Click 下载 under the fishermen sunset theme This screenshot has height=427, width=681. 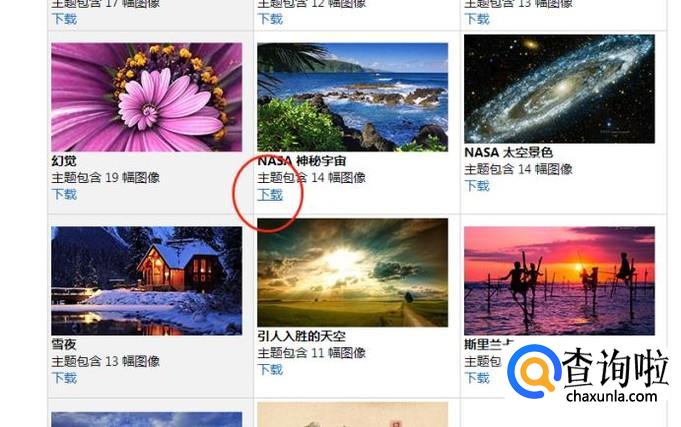tap(477, 378)
